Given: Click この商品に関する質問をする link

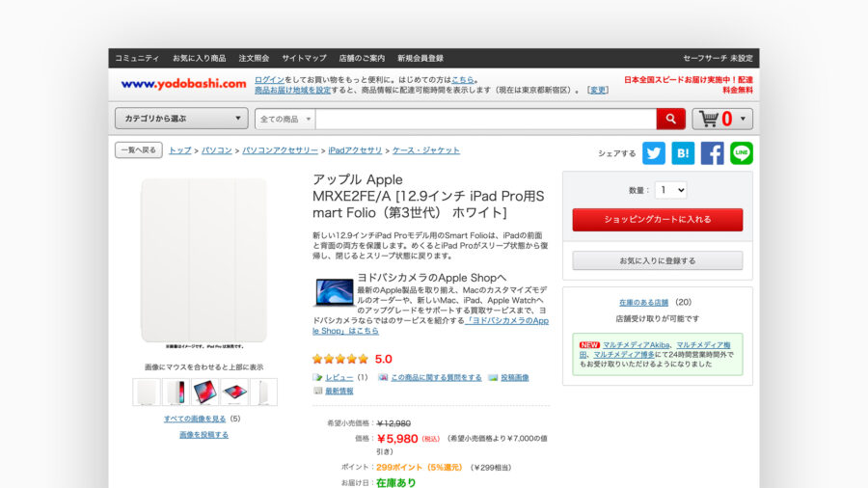Looking at the screenshot, I should pos(436,377).
